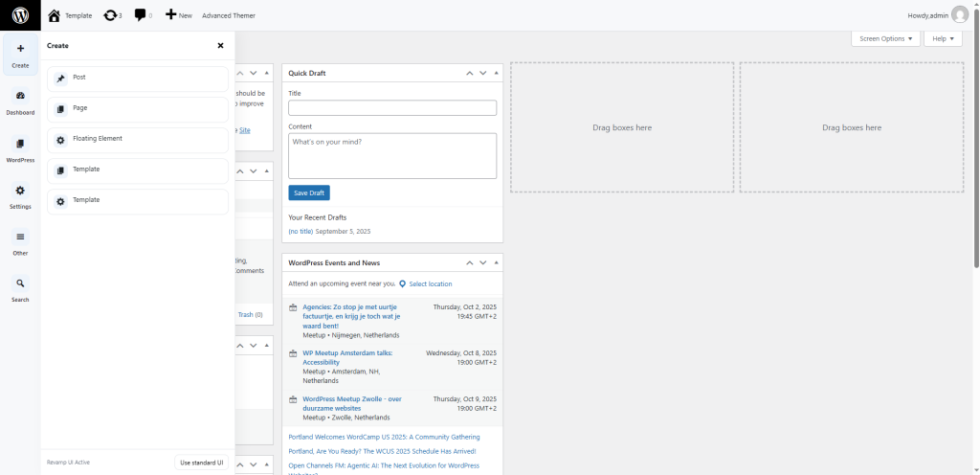
Task: Open the updates icon in admin bar
Action: pyautogui.click(x=112, y=15)
